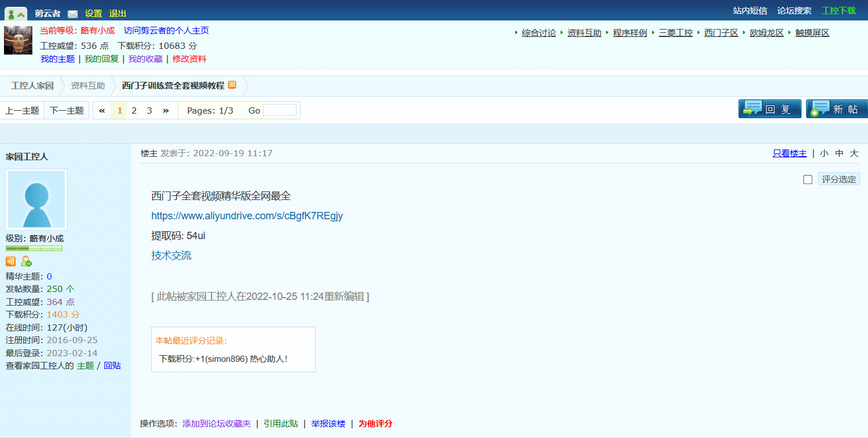868x438 pixels.
Task: Open the 资料互助 breadcrumb tab
Action: [87, 86]
